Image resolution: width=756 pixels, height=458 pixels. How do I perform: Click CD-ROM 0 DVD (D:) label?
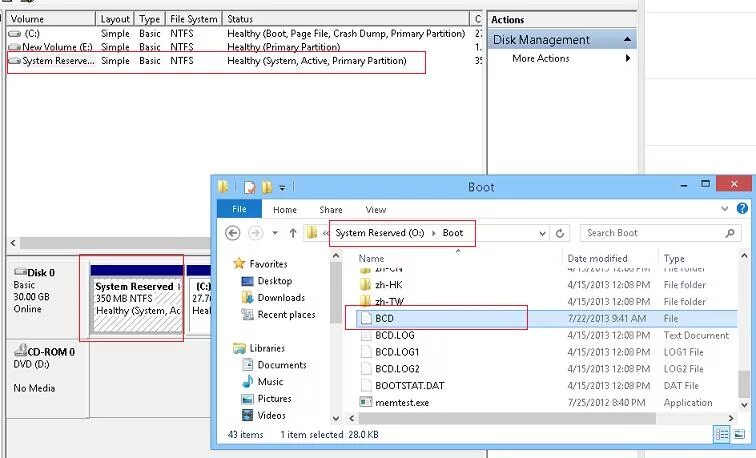44,358
